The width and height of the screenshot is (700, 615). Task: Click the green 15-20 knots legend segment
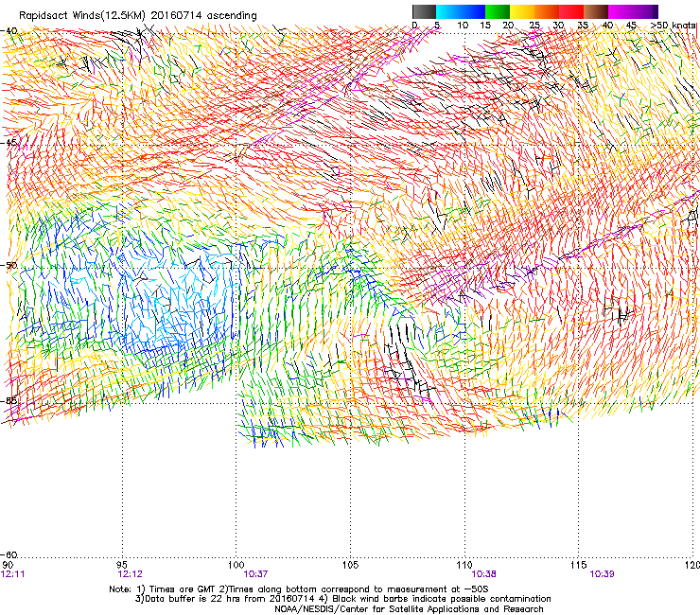pyautogui.click(x=498, y=11)
